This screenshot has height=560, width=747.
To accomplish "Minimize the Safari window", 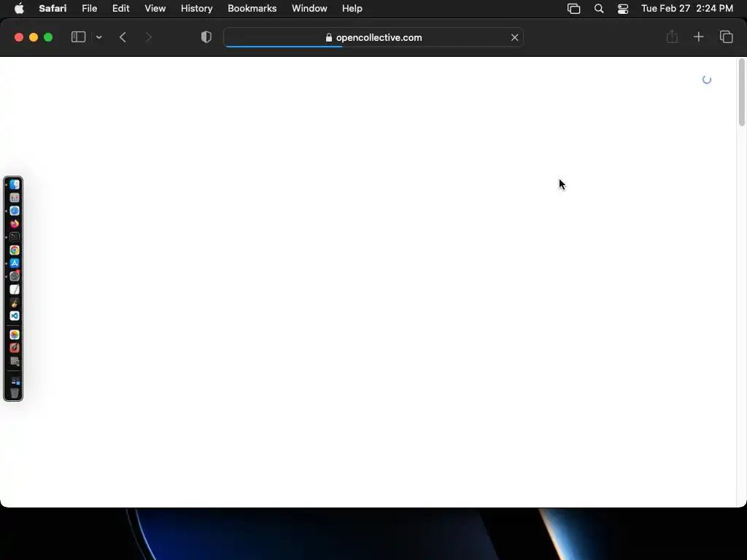I will (34, 37).
